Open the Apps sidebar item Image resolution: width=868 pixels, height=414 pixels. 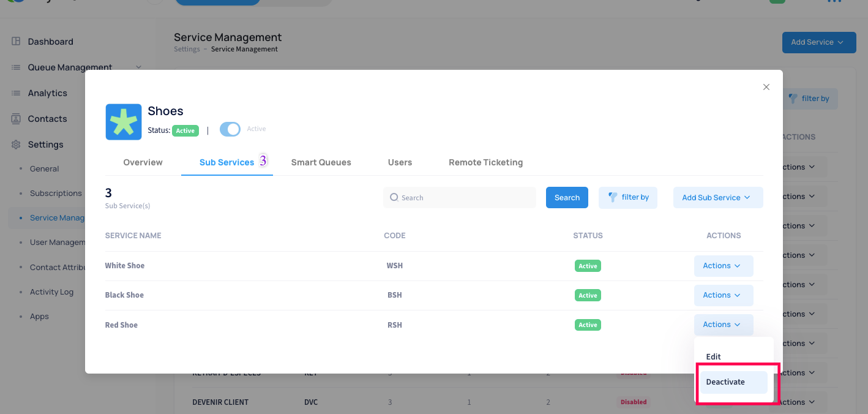pos(39,317)
